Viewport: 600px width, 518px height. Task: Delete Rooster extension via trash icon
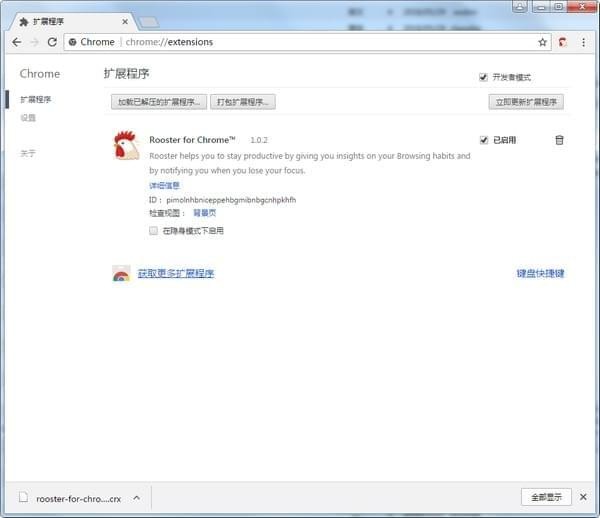559,140
